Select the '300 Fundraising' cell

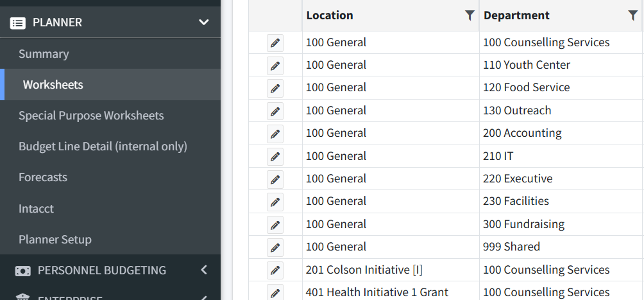point(561,224)
